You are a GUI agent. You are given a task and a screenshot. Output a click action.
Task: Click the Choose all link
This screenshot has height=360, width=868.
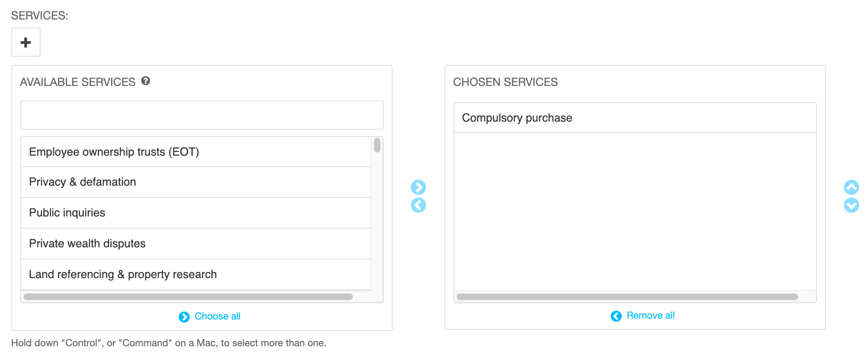(x=217, y=316)
